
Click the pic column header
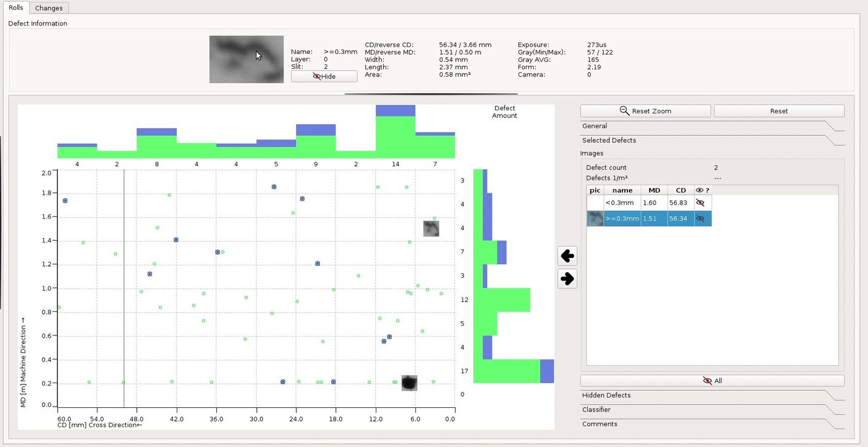pyautogui.click(x=595, y=190)
